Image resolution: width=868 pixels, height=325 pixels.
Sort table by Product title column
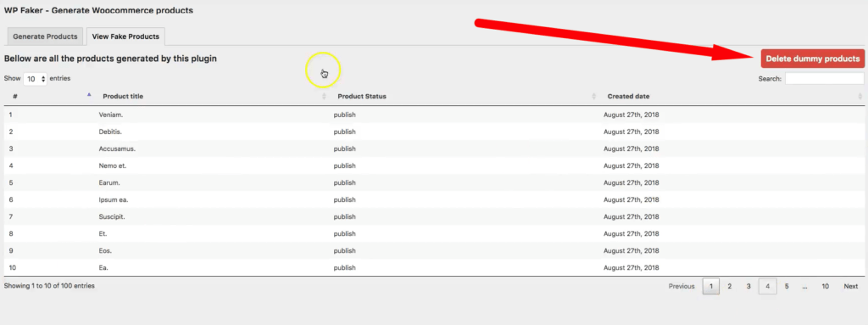211,97
